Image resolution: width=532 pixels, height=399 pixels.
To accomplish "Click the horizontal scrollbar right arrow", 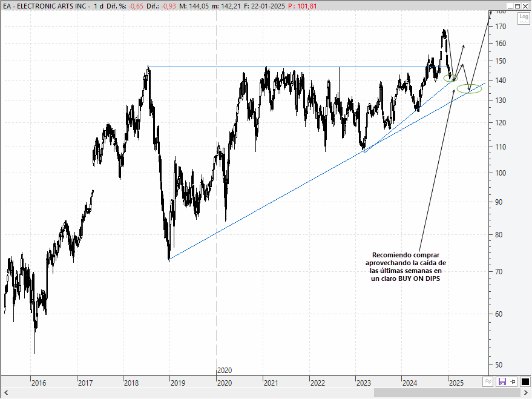I will pyautogui.click(x=526, y=393).
